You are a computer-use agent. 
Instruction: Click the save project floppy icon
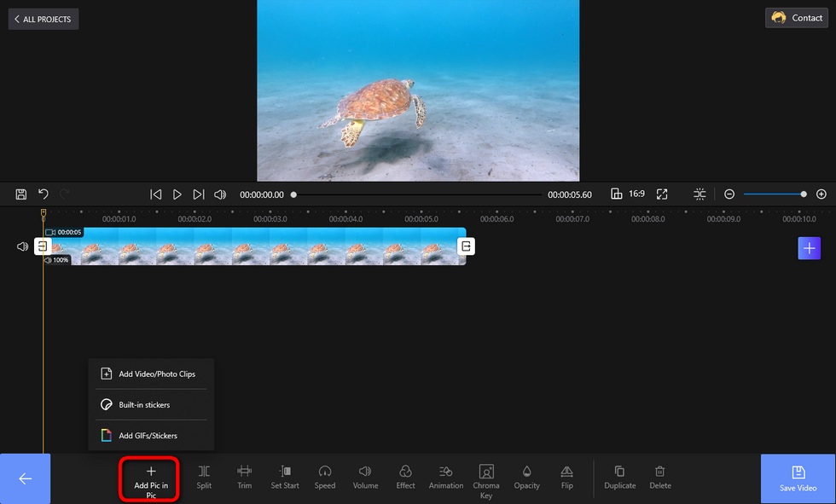pyautogui.click(x=20, y=194)
